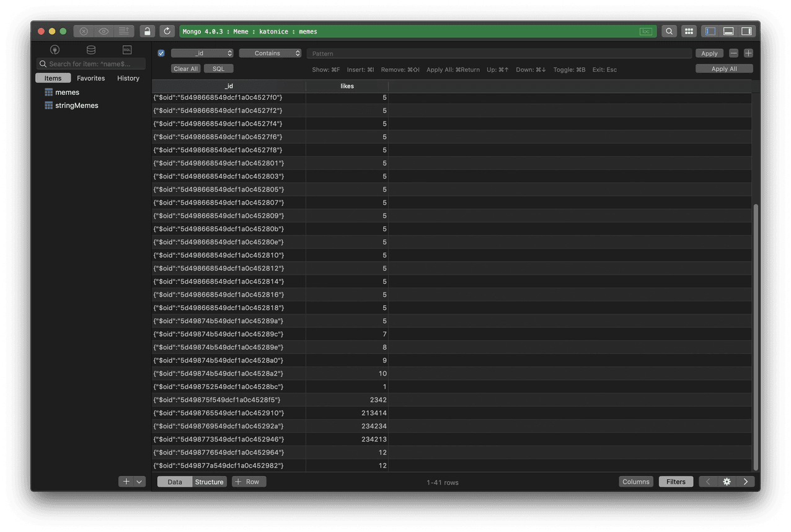Toggle the left sidebar panel
The width and height of the screenshot is (791, 532).
coord(710,31)
